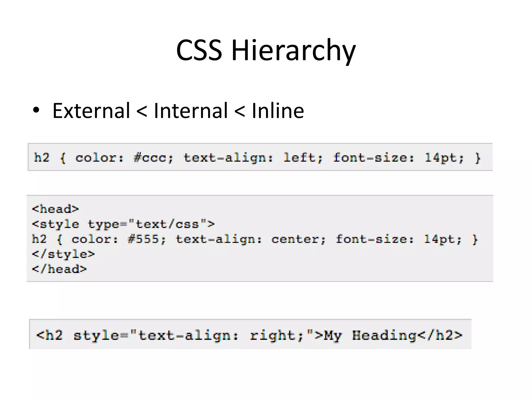
Task: Click the '</style>' closing tag line
Action: pos(63,254)
